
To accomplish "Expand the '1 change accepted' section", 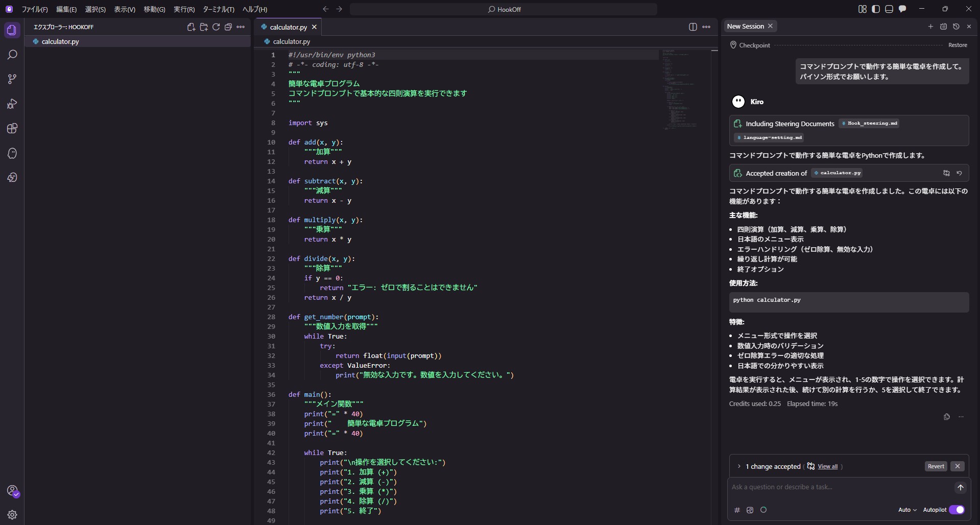I will 739,466.
